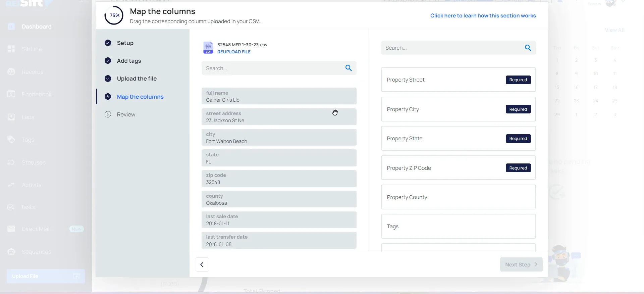The width and height of the screenshot is (644, 294).
Task: Open Statuses in the sidebar
Action: pos(34,162)
